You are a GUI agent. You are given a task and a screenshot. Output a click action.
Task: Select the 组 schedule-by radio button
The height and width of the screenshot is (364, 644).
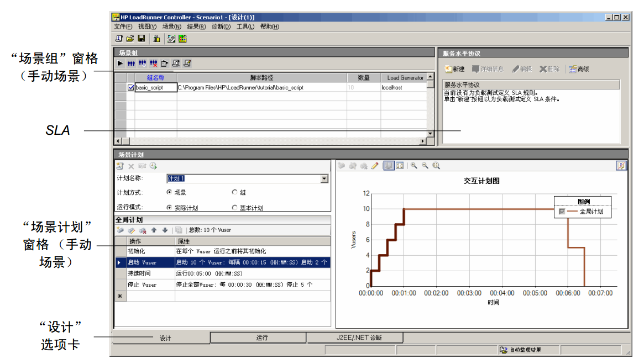(234, 192)
